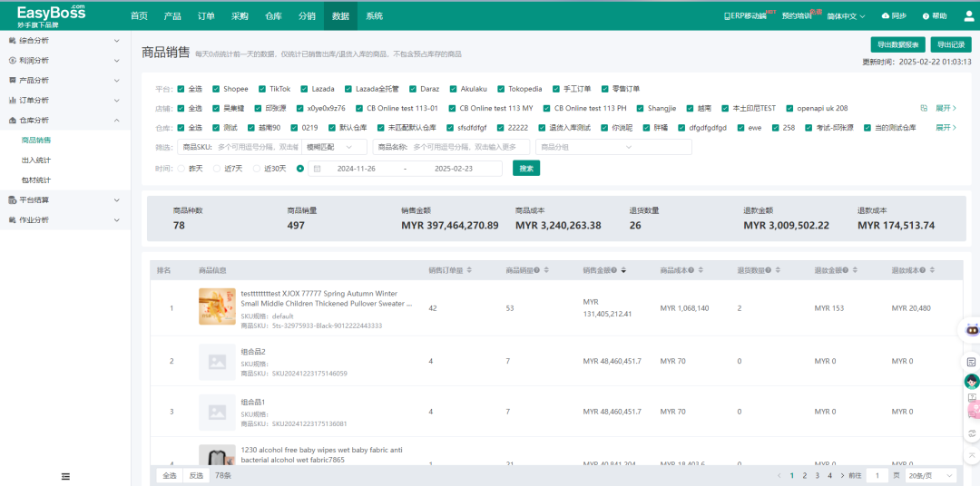Click the EasyBoss logo
The image size is (980, 486).
(51, 15)
